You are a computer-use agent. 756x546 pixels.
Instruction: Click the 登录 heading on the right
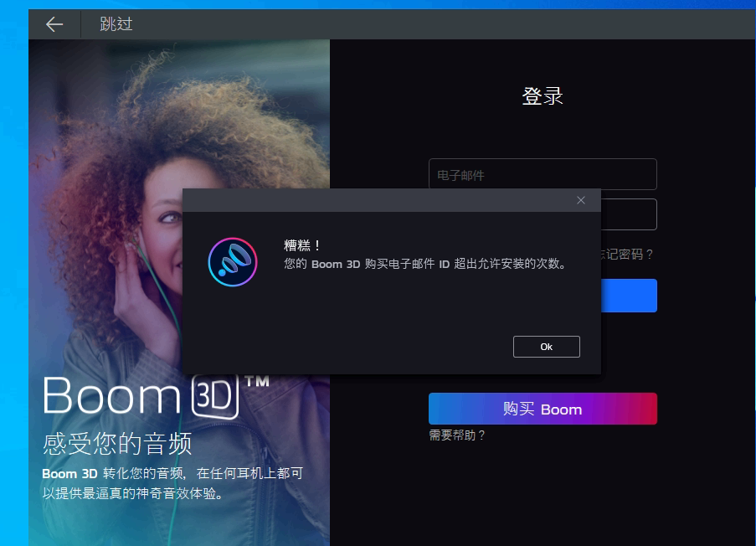543,95
